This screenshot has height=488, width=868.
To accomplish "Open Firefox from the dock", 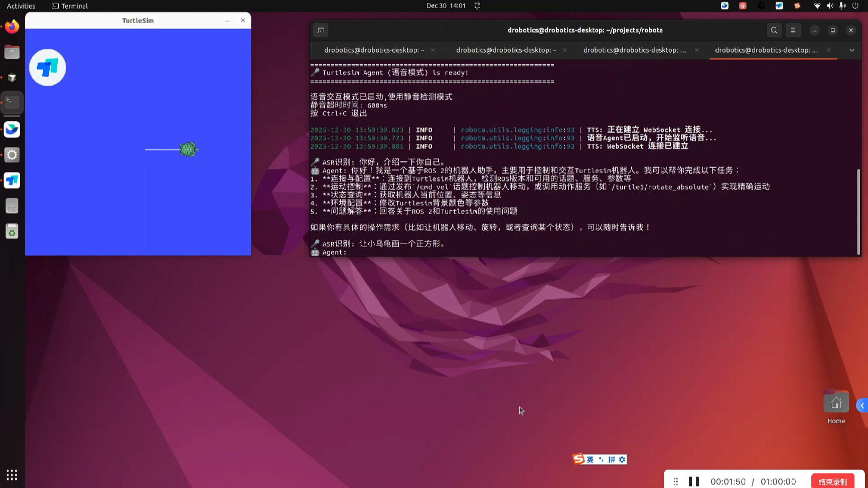I will pos(12,26).
